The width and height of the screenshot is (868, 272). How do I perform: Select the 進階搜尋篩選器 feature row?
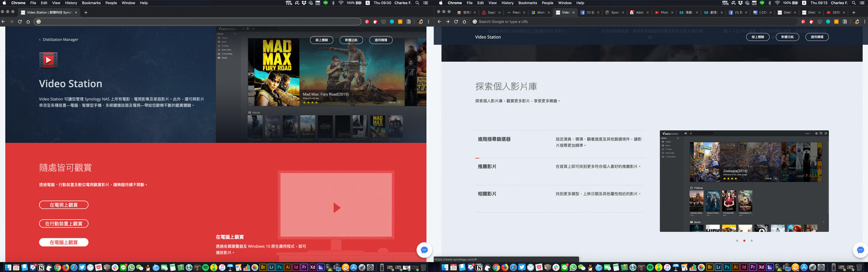[560, 144]
